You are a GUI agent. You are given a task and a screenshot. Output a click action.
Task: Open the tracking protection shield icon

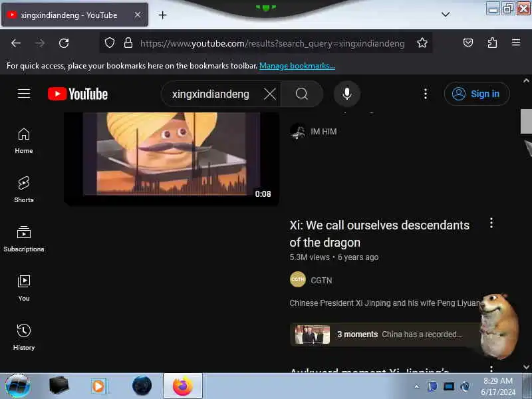pos(109,43)
